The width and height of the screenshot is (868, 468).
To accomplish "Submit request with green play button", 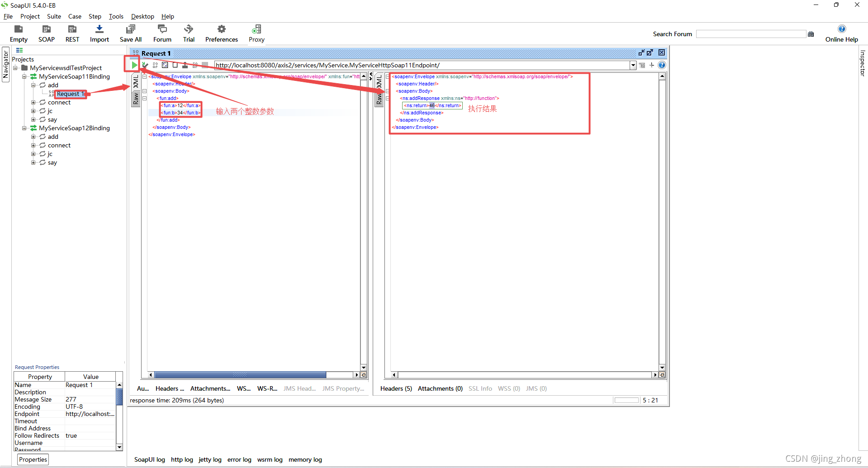I will (134, 65).
